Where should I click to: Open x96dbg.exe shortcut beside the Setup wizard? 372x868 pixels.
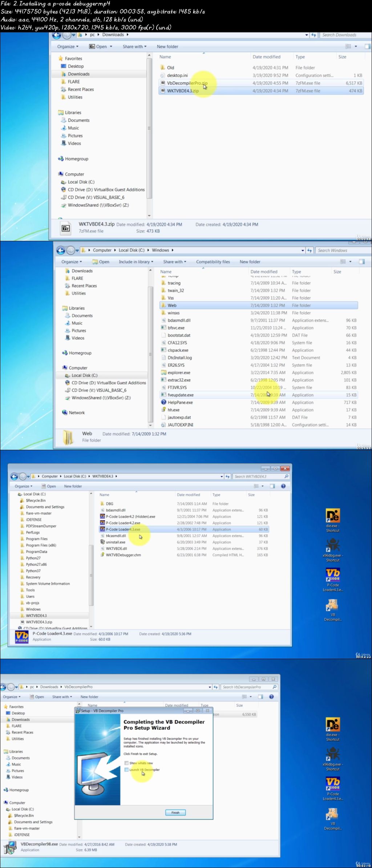[332, 759]
